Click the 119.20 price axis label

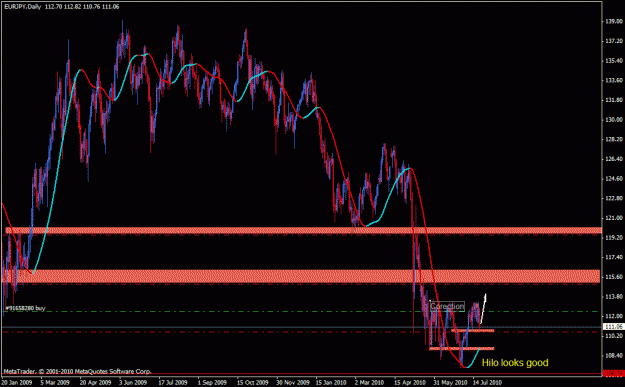pos(614,238)
